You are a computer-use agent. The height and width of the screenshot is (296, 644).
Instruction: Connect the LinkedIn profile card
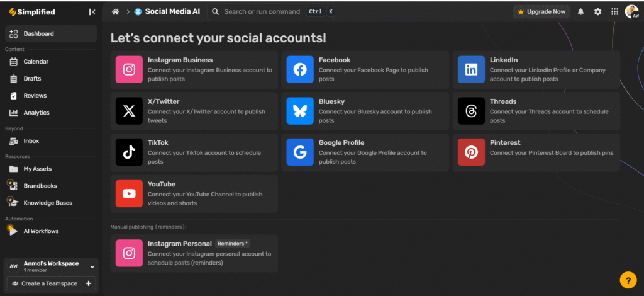(536, 69)
